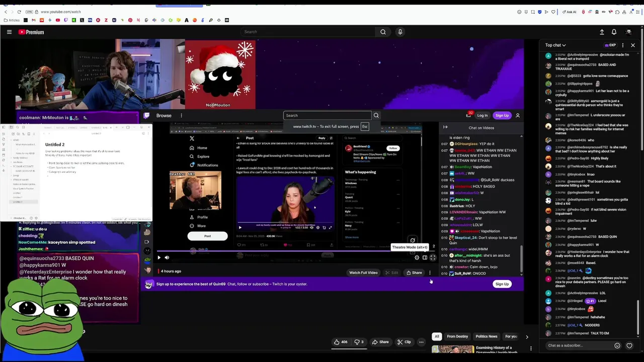644x362 pixels.
Task: Select the From Destiny filter chip
Action: tap(457, 336)
